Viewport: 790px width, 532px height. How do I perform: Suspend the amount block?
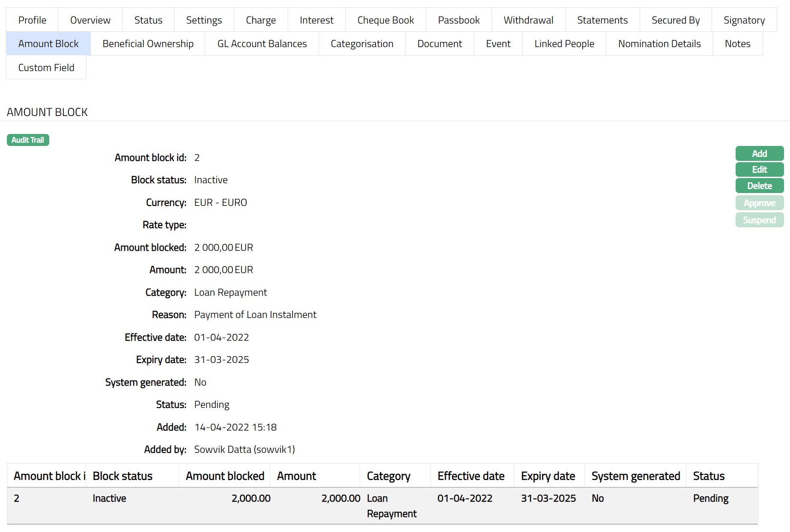click(759, 220)
